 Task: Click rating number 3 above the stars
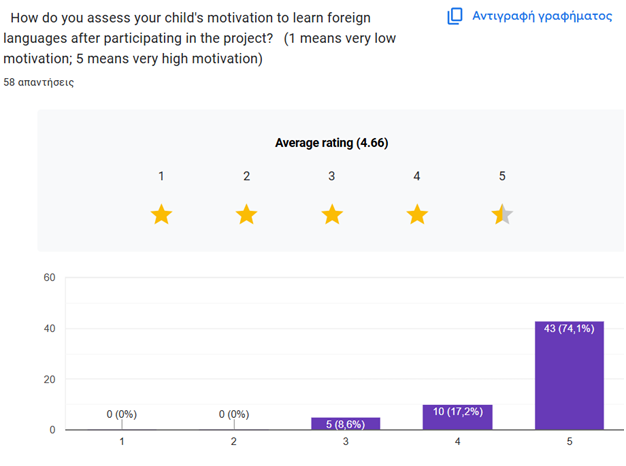[332, 176]
